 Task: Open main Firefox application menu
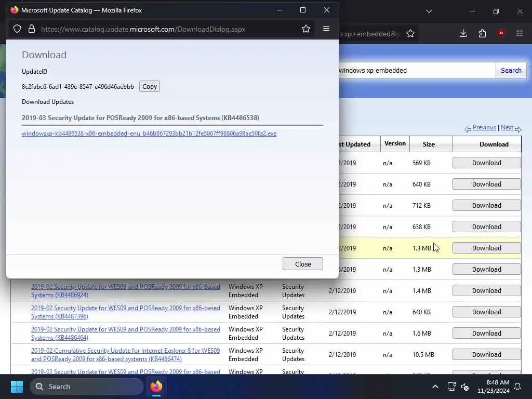click(520, 33)
